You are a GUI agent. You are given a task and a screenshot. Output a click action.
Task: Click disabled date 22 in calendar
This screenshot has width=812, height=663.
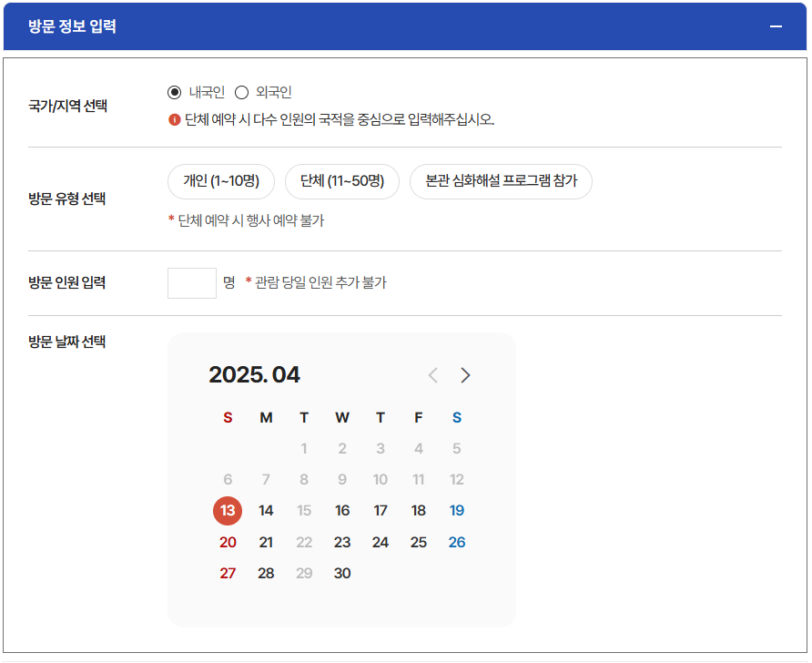[304, 542]
